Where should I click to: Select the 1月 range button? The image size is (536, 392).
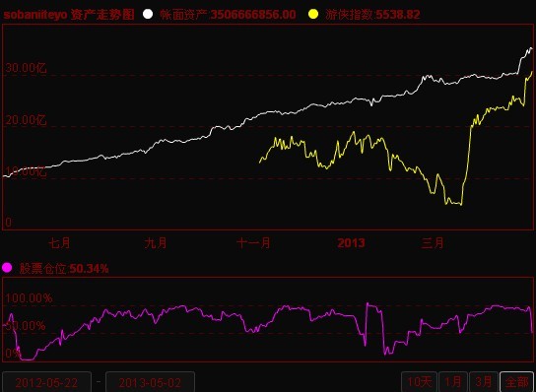[x=453, y=382]
